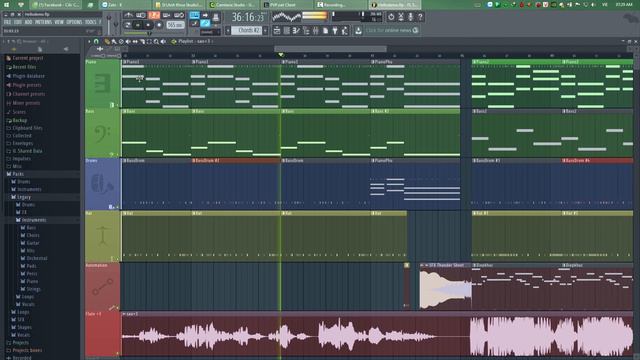Image resolution: width=640 pixels, height=360 pixels.
Task: Select the Zoom tool in playlist toolbar
Action: (156, 41)
